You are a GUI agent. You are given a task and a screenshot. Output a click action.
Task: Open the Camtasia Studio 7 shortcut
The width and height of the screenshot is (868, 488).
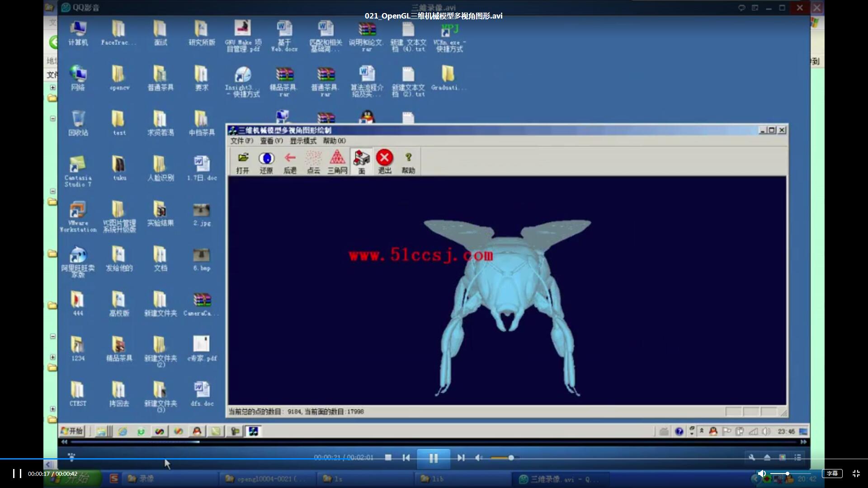point(78,171)
